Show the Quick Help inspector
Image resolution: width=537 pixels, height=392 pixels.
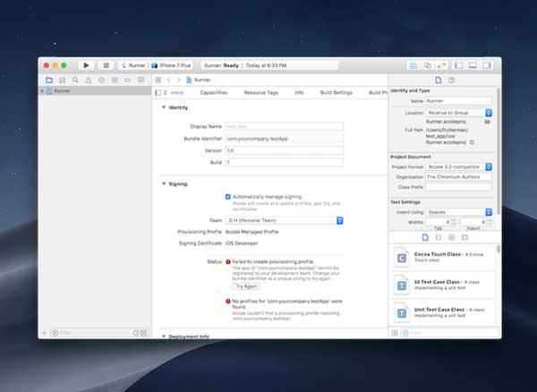click(451, 81)
